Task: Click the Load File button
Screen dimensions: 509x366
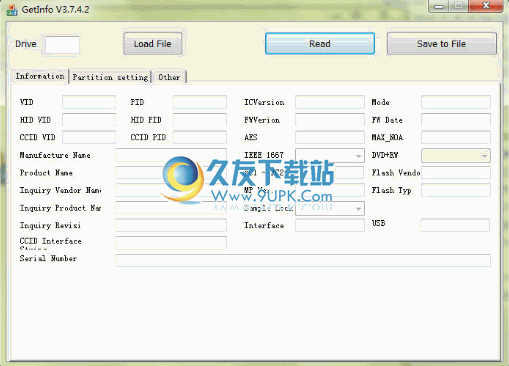Action: 153,44
